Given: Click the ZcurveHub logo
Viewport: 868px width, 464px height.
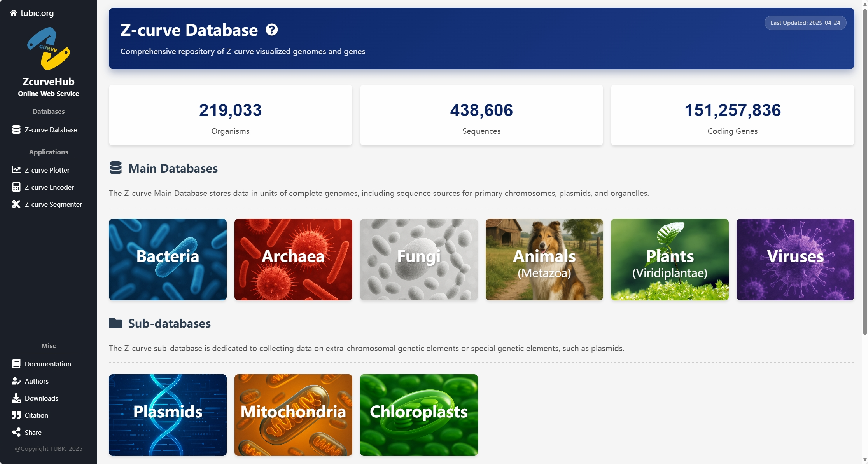Looking at the screenshot, I should [x=49, y=49].
